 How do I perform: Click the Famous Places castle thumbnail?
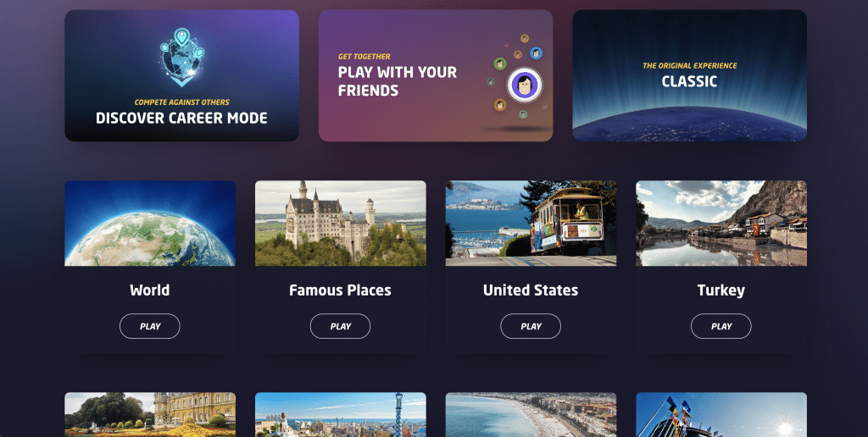[341, 224]
